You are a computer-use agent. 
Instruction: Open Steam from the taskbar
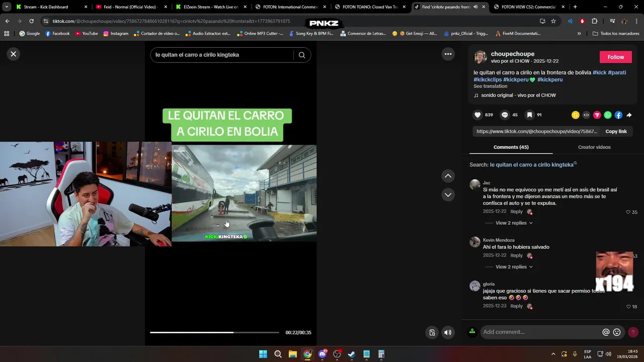pos(352,354)
